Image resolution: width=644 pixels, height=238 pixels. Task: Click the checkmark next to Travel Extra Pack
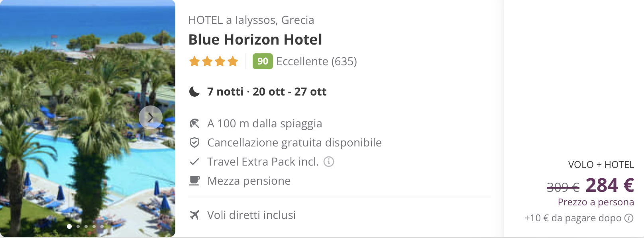tap(194, 162)
